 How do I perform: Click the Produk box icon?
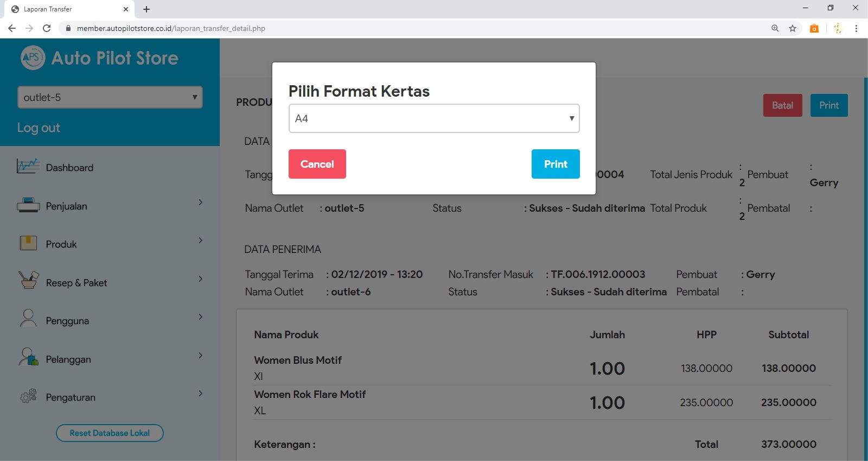click(x=28, y=243)
